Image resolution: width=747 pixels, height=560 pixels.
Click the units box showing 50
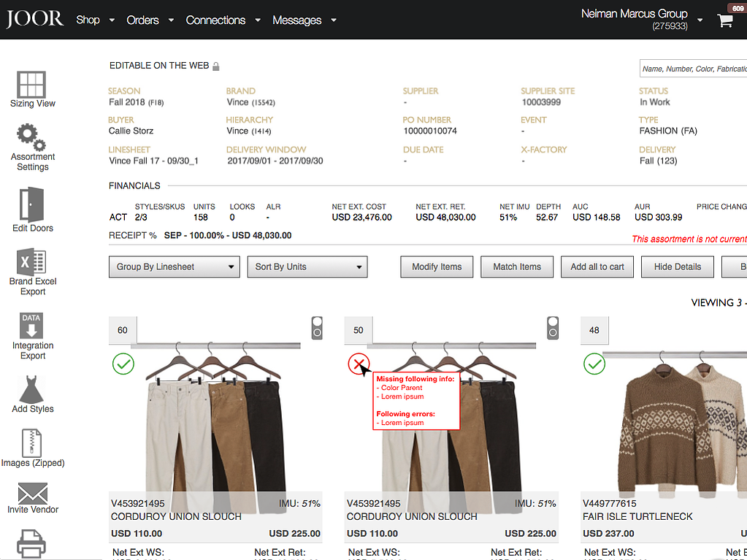point(359,330)
